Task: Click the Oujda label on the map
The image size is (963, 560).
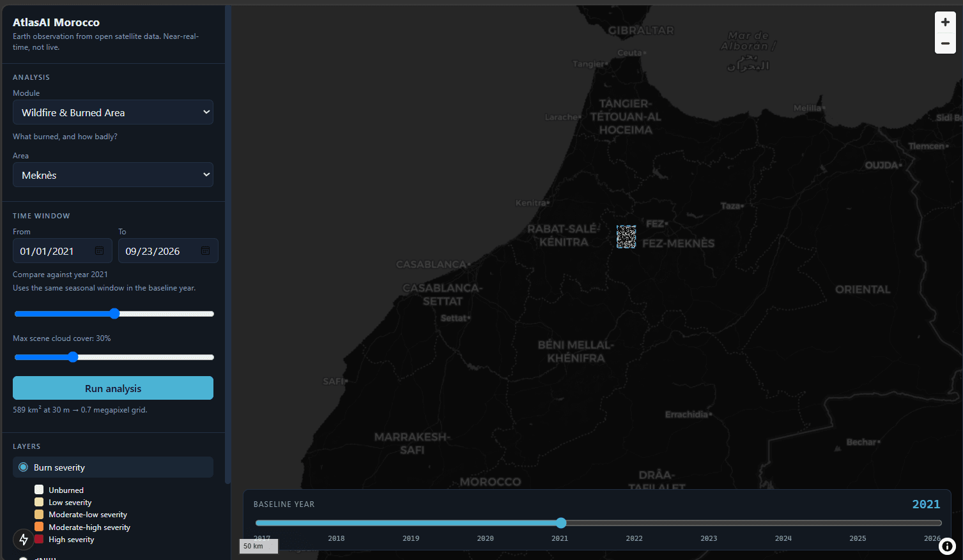Action: coord(883,165)
